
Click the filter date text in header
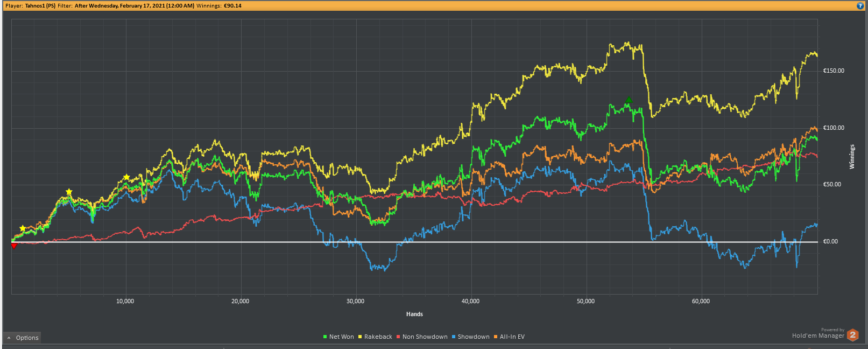pyautogui.click(x=135, y=5)
